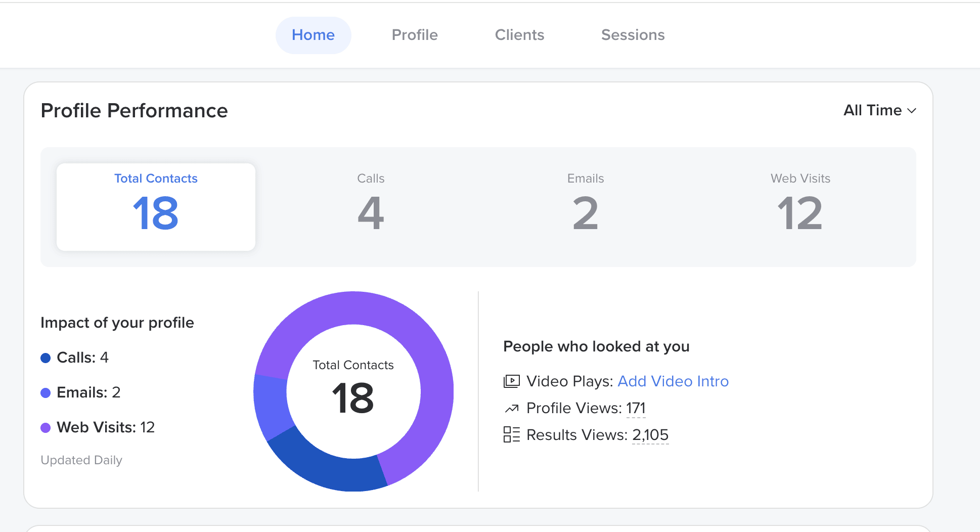The height and width of the screenshot is (532, 980).
Task: Go to the Clients tab
Action: pyautogui.click(x=519, y=35)
